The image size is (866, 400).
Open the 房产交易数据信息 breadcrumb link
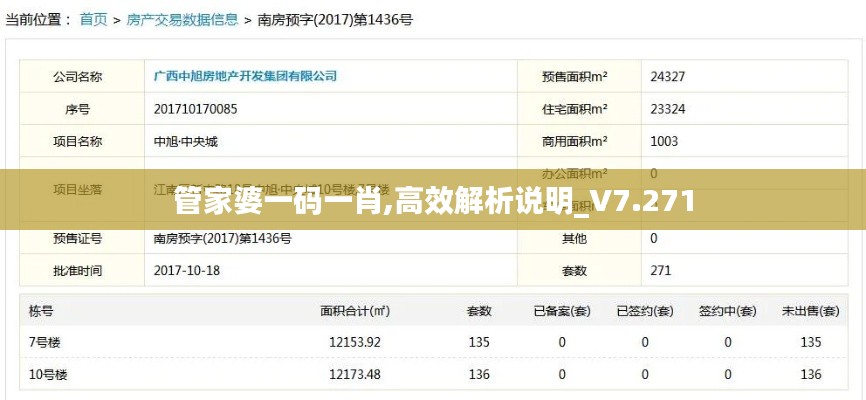click(x=182, y=20)
